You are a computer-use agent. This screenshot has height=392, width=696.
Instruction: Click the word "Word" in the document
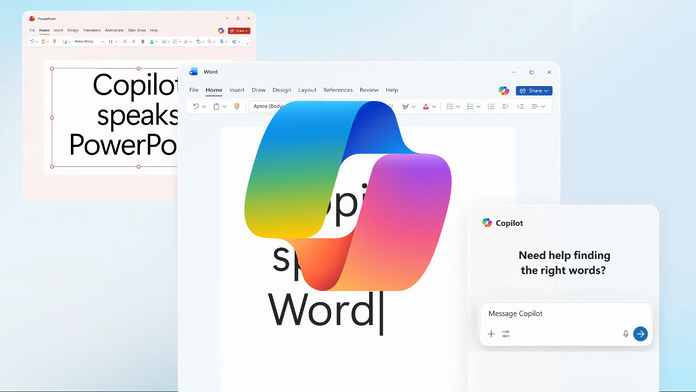(x=322, y=310)
